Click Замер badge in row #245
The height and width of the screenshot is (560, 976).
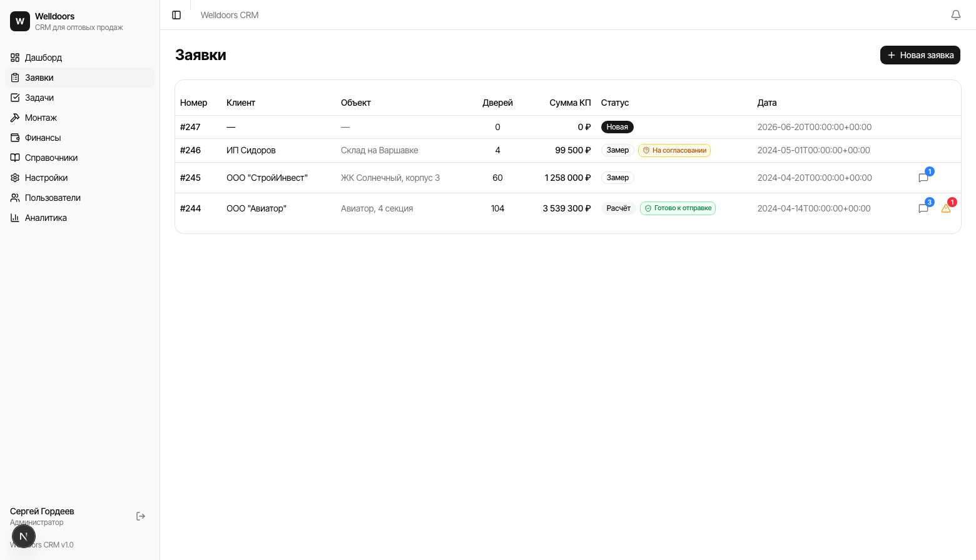pyautogui.click(x=618, y=178)
